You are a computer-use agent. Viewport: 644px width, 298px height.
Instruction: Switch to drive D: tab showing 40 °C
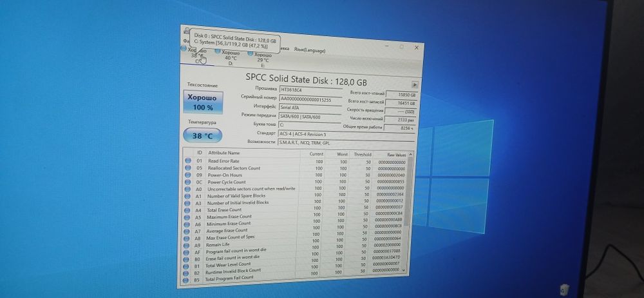pyautogui.click(x=229, y=57)
